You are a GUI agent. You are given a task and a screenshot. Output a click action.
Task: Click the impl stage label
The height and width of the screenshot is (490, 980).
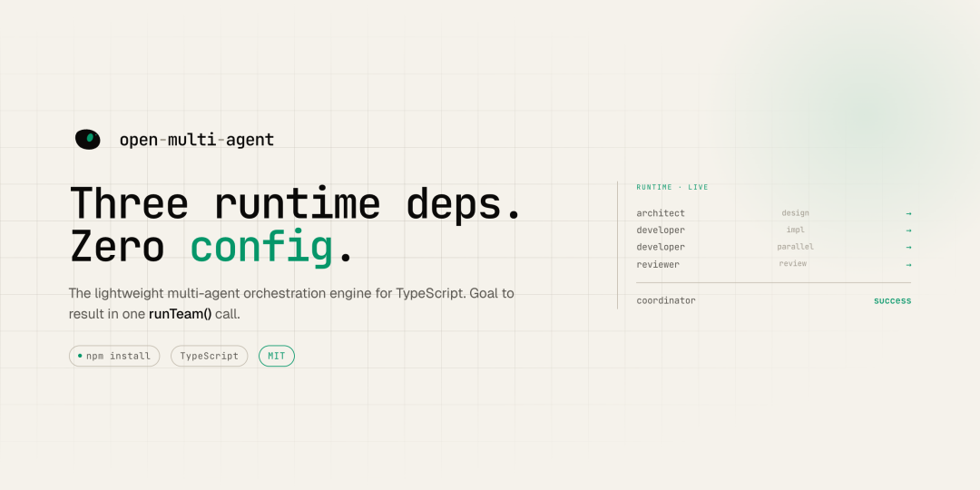pyautogui.click(x=795, y=230)
